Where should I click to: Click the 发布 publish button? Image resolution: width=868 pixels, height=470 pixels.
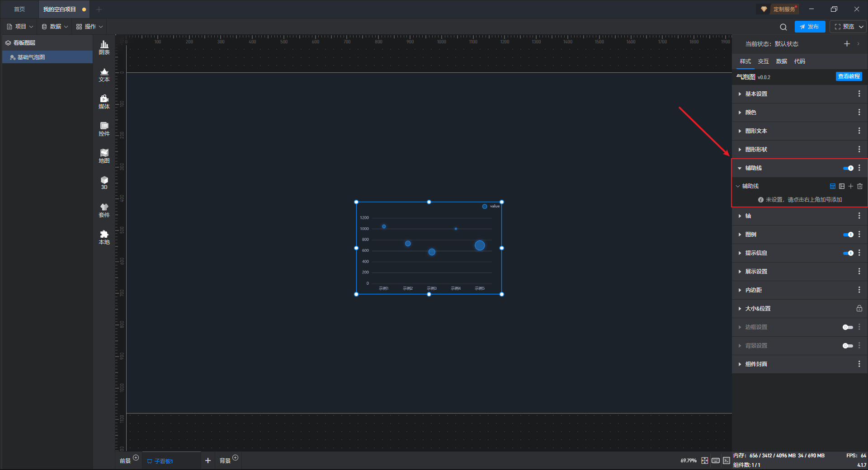coord(810,27)
